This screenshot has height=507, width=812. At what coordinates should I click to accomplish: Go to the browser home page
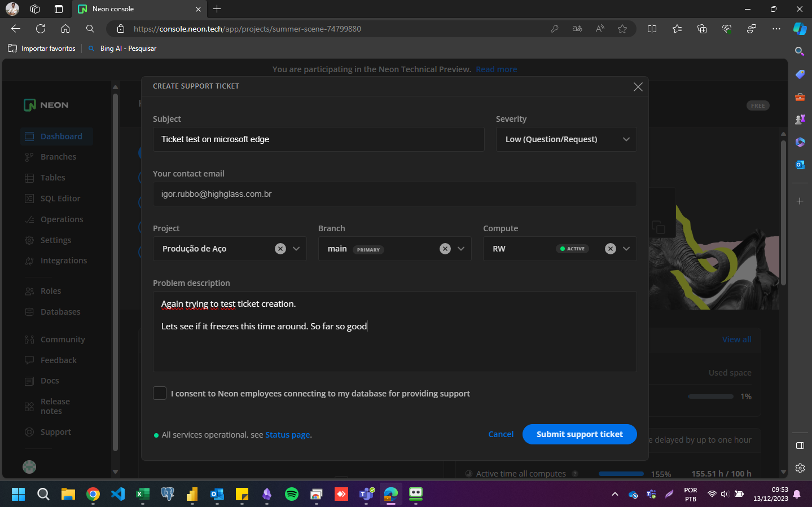tap(65, 29)
